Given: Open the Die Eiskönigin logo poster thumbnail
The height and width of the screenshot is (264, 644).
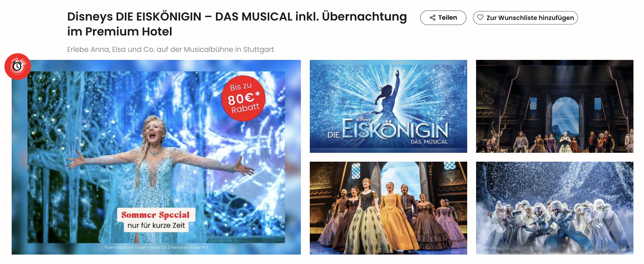Looking at the screenshot, I should tap(388, 106).
